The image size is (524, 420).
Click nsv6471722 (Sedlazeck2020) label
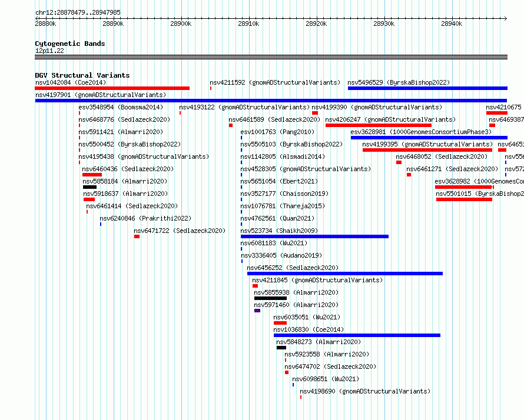(180, 231)
